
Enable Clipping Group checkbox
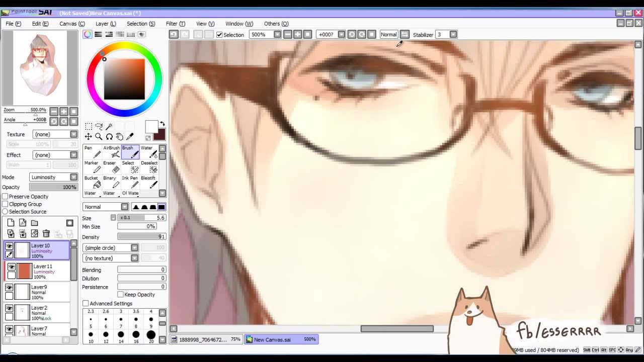[x=5, y=204]
